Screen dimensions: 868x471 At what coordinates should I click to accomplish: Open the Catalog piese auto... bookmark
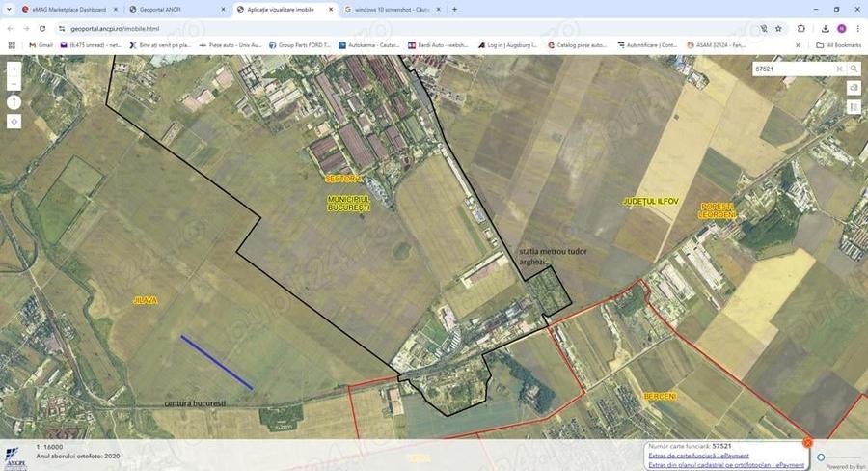(x=578, y=45)
